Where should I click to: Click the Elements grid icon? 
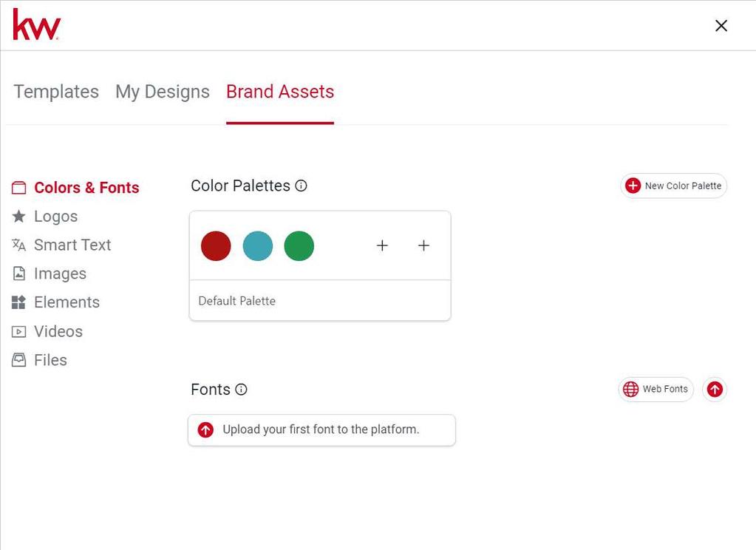click(x=19, y=302)
